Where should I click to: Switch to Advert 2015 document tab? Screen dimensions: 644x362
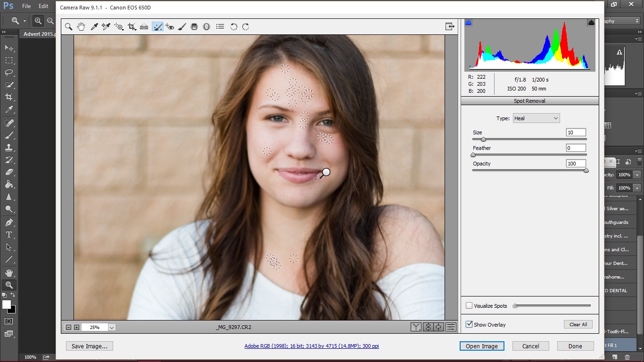click(38, 34)
